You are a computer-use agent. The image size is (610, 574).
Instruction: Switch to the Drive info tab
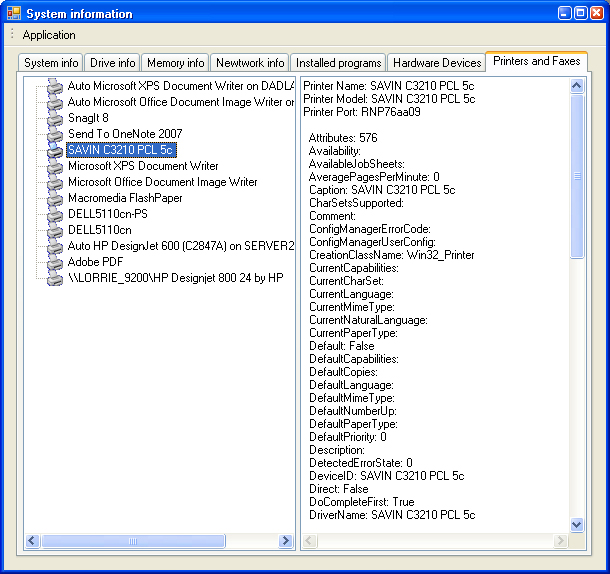pos(112,63)
